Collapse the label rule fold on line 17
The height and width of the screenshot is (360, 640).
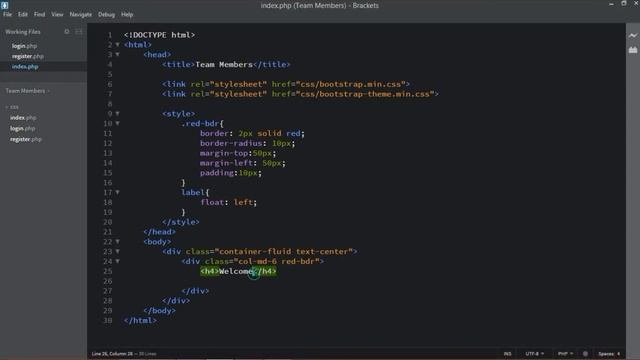(118, 192)
